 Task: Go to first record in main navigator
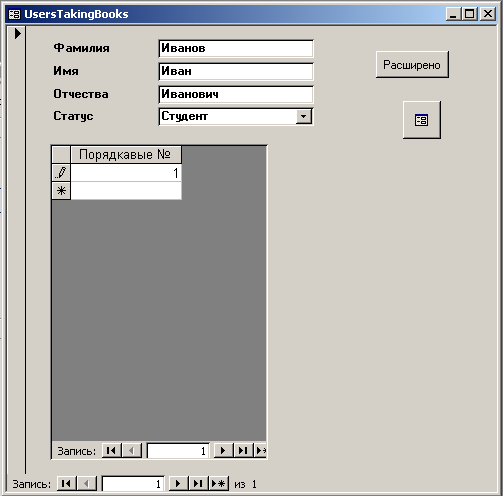(x=67, y=483)
